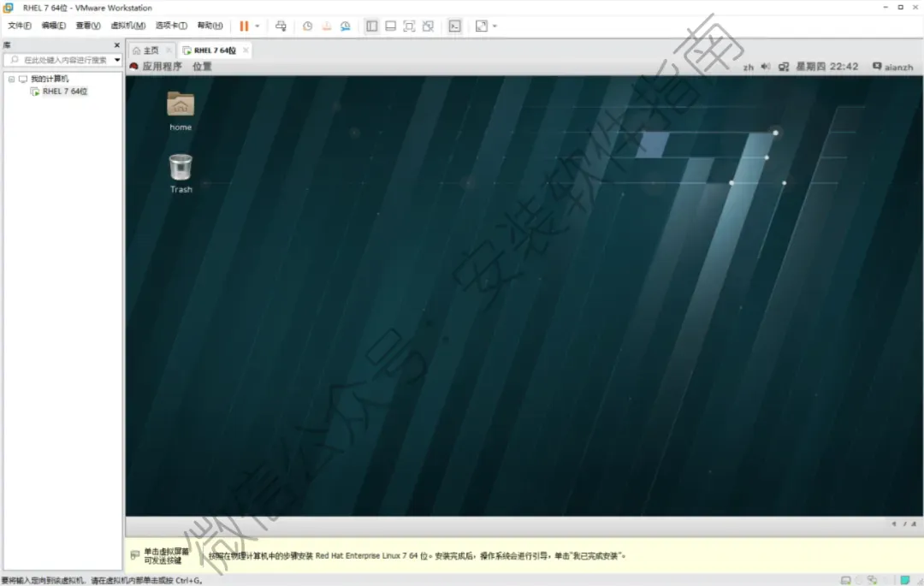This screenshot has width=924, height=586.
Task: Switch to Unity mode icon
Action: [x=429, y=26]
